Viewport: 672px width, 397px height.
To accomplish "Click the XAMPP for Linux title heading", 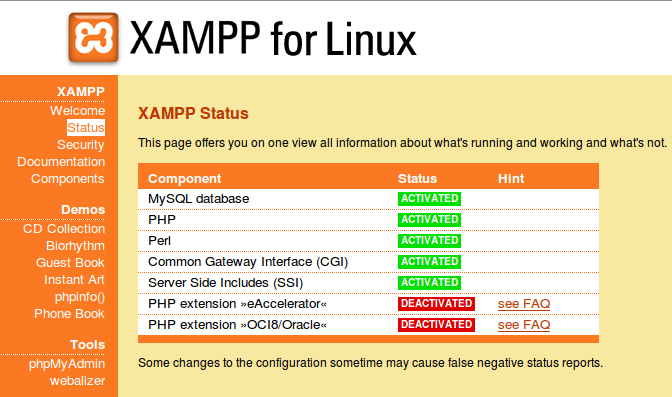I will click(273, 39).
